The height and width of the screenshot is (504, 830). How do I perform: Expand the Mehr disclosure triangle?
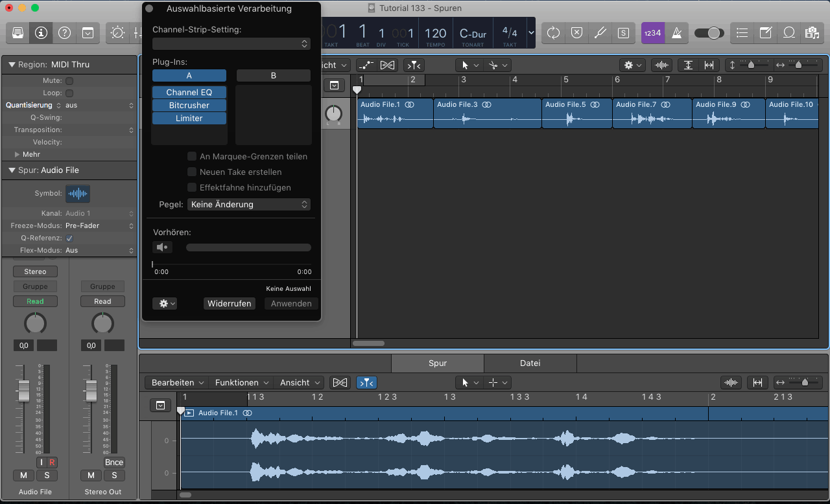click(18, 155)
